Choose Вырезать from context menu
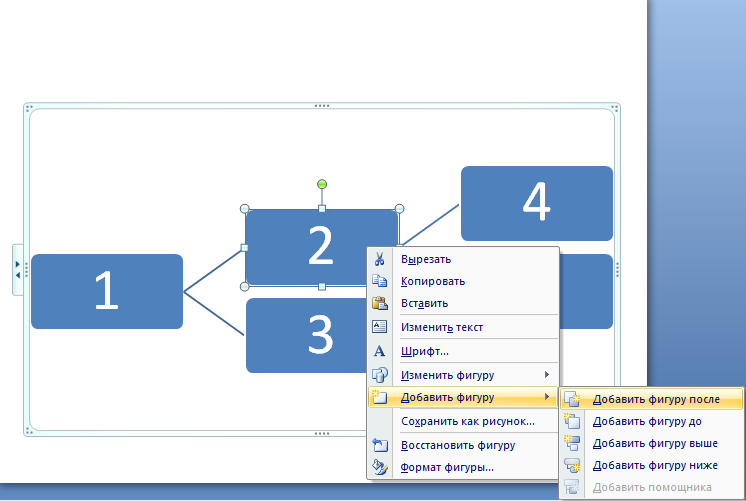 click(x=462, y=259)
